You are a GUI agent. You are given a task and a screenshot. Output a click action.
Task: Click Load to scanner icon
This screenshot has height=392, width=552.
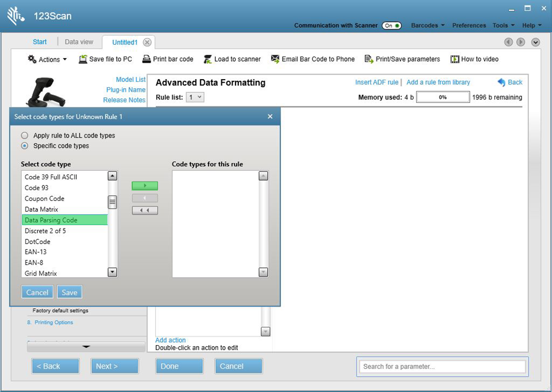point(208,59)
